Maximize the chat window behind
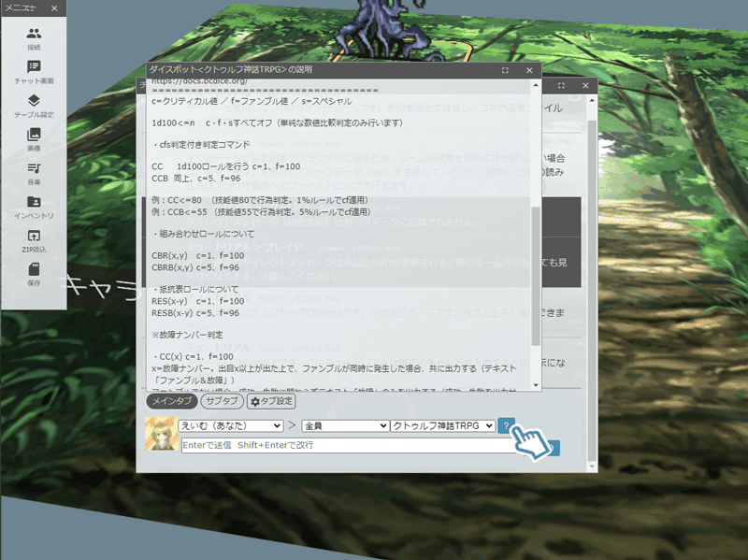 click(x=561, y=85)
